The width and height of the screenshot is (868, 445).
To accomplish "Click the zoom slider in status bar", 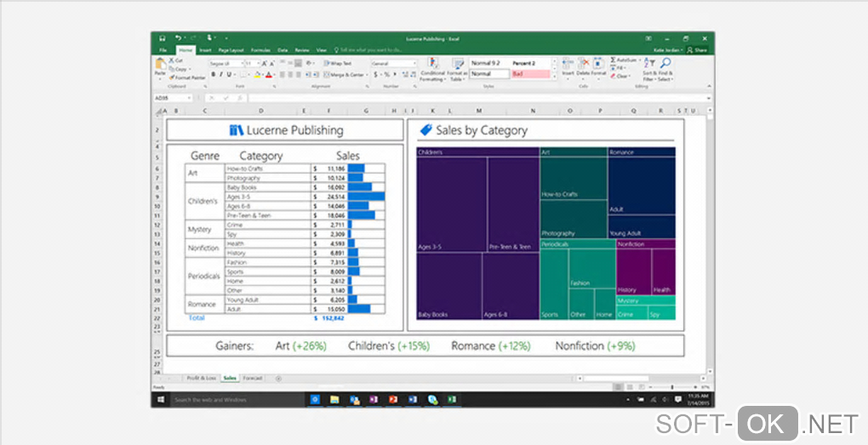I will pyautogui.click(x=672, y=387).
